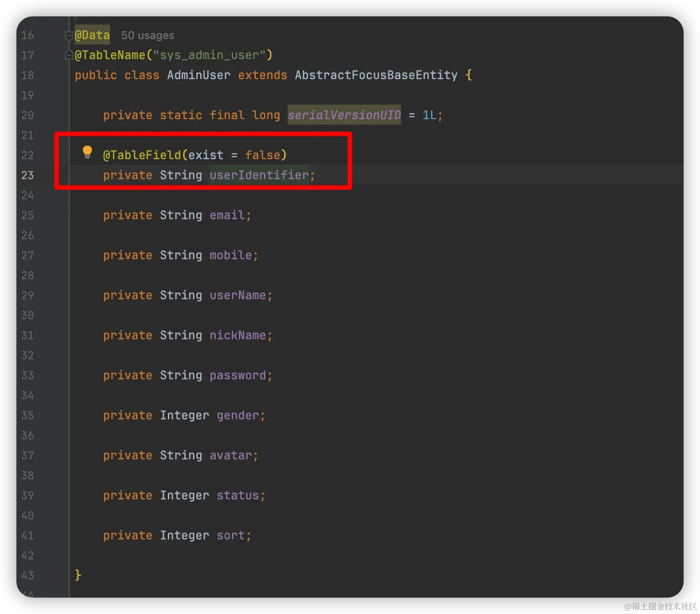
Task: Click the @Data annotation
Action: click(x=92, y=35)
